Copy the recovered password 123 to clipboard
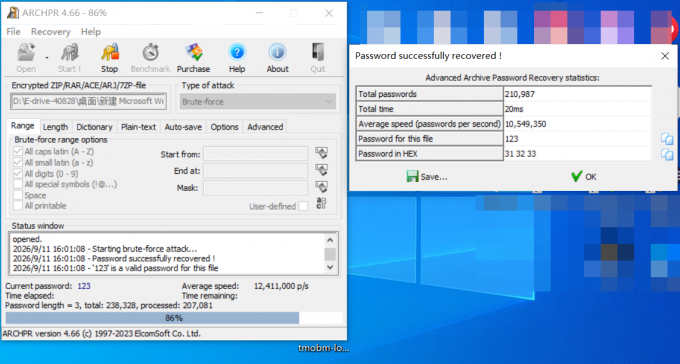Image resolution: width=680 pixels, height=364 pixels. pyautogui.click(x=667, y=139)
